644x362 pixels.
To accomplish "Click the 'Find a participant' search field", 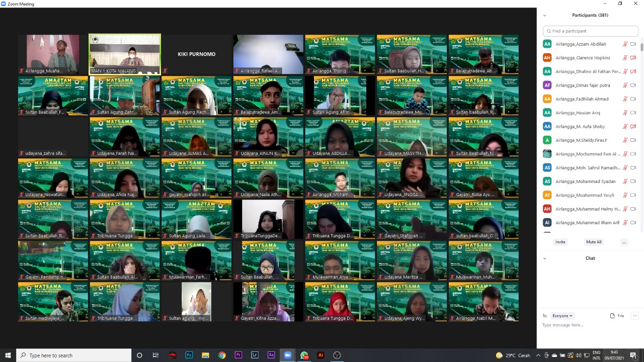I will [591, 31].
